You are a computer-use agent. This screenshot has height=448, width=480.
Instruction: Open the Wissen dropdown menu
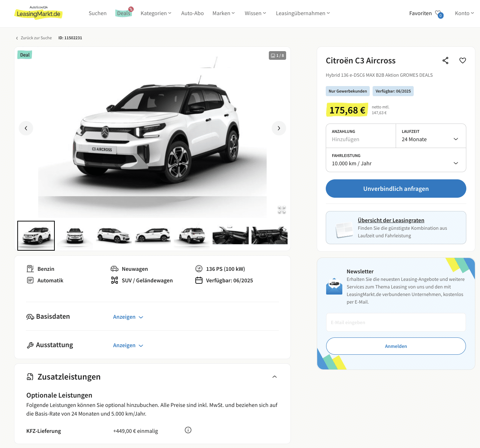click(255, 13)
